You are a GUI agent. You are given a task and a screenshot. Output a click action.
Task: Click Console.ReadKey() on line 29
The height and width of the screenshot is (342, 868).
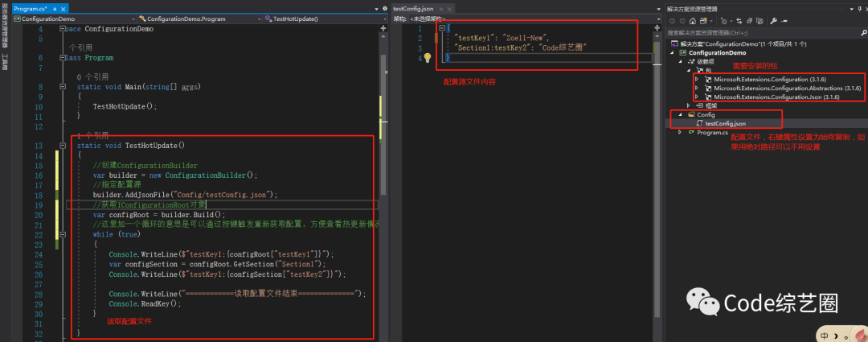click(x=145, y=303)
